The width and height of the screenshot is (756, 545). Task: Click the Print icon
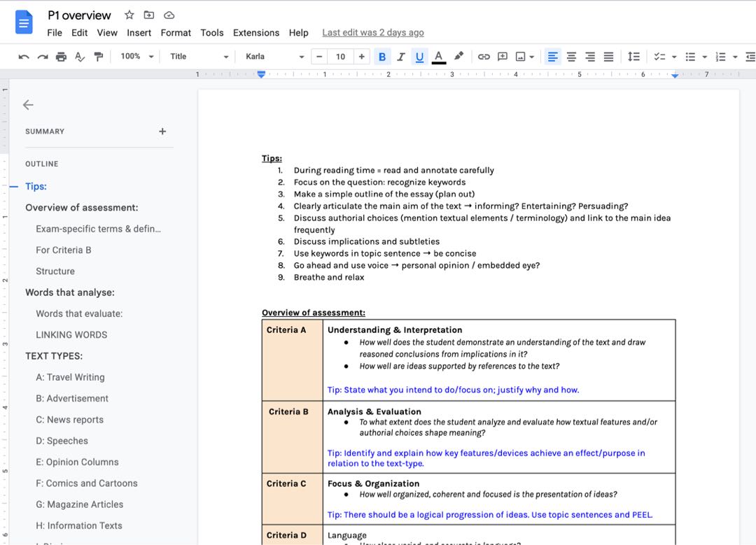60,56
